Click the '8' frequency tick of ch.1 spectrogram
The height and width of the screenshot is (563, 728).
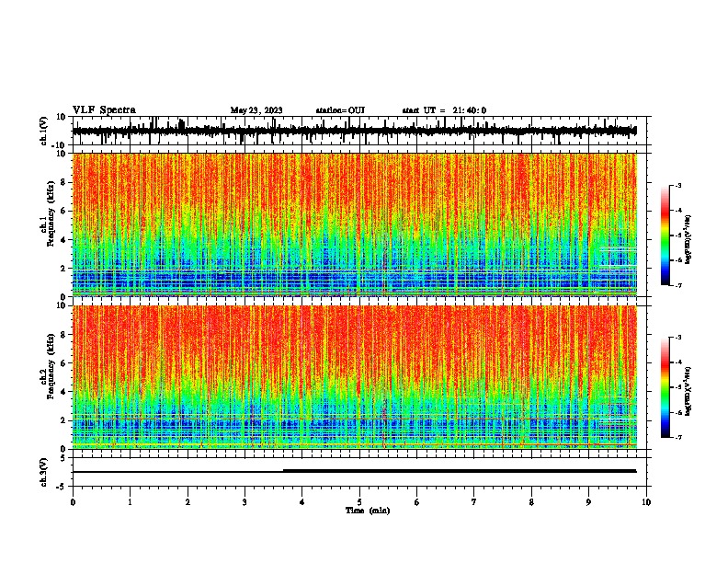[63, 182]
